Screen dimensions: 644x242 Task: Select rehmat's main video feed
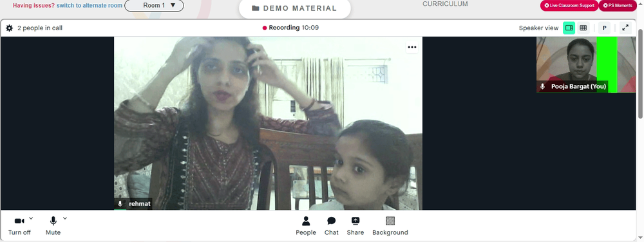pos(268,123)
